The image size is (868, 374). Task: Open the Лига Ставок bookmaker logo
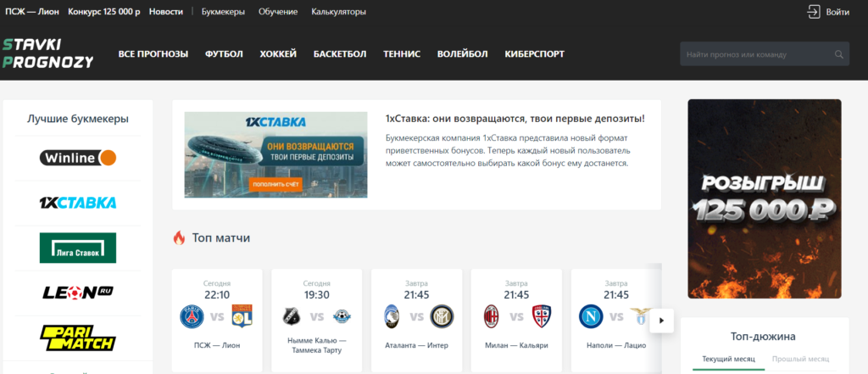(78, 248)
